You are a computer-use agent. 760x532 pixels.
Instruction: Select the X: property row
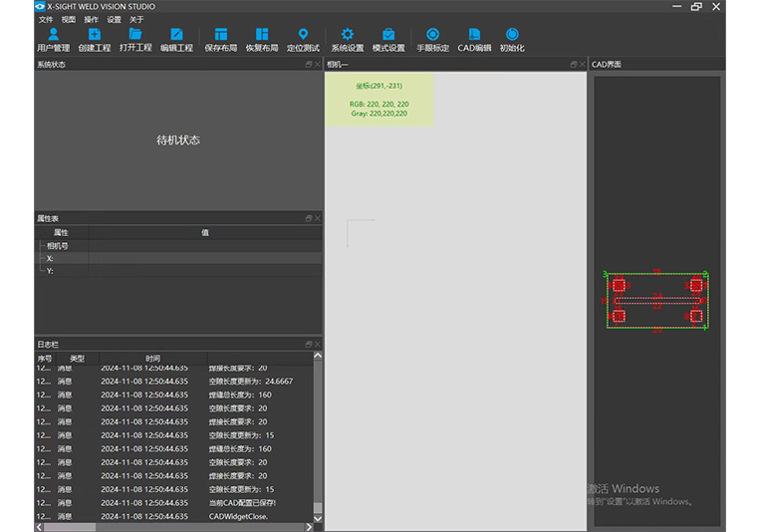[x=178, y=258]
